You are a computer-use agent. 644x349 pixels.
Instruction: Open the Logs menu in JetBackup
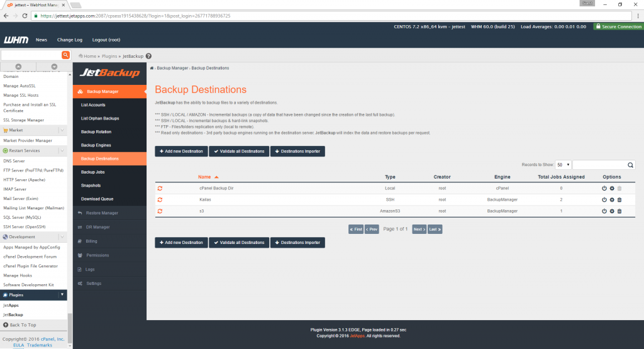coord(109,269)
